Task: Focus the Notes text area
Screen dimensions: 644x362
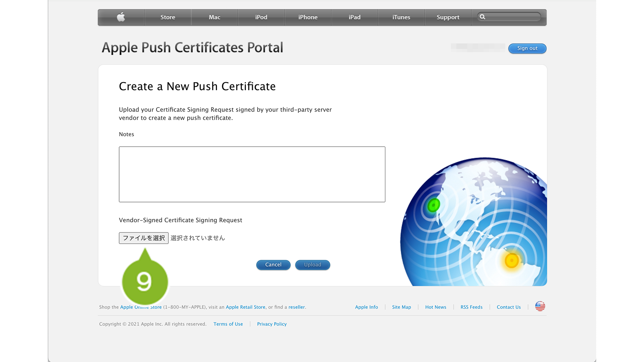Action: pyautogui.click(x=252, y=174)
